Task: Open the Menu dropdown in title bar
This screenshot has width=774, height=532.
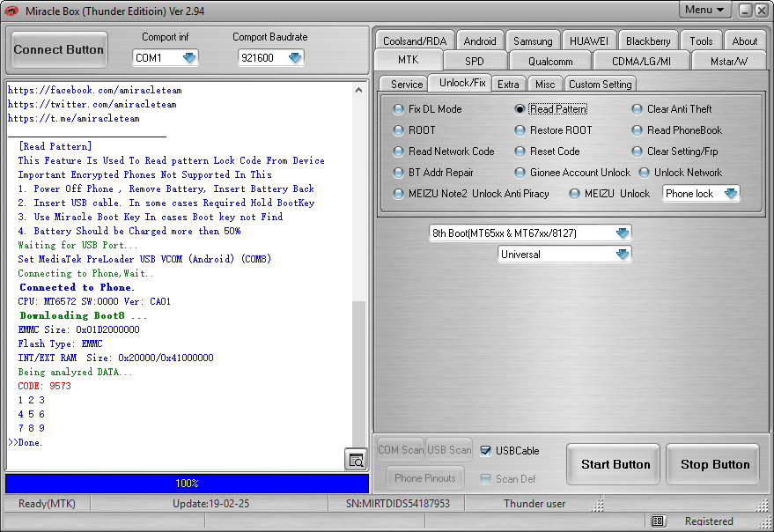Action: click(704, 10)
